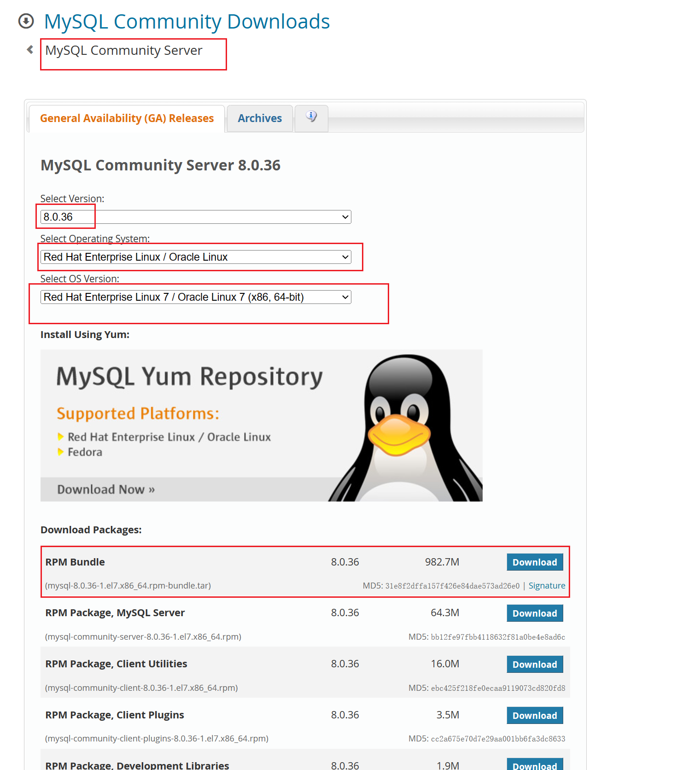The image size is (700, 770).
Task: Click RPM Package, Development Libraries name
Action: coord(137,765)
